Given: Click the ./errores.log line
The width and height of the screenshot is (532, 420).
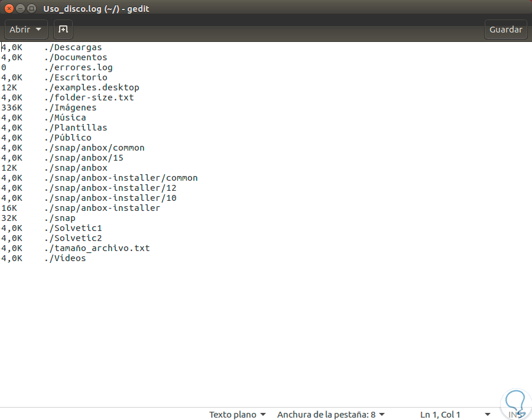Looking at the screenshot, I should coord(57,67).
